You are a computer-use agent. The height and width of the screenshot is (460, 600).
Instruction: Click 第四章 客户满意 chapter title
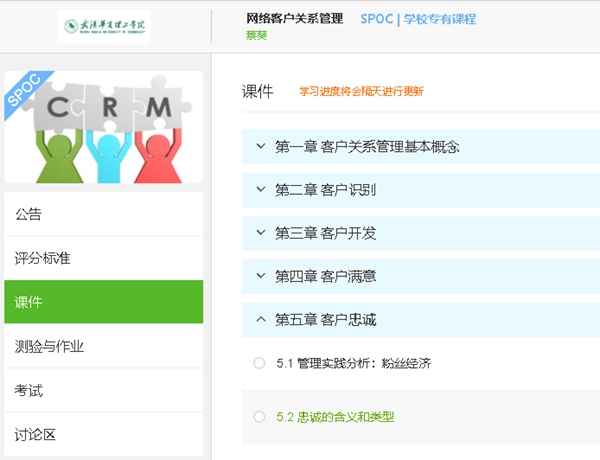(x=326, y=276)
